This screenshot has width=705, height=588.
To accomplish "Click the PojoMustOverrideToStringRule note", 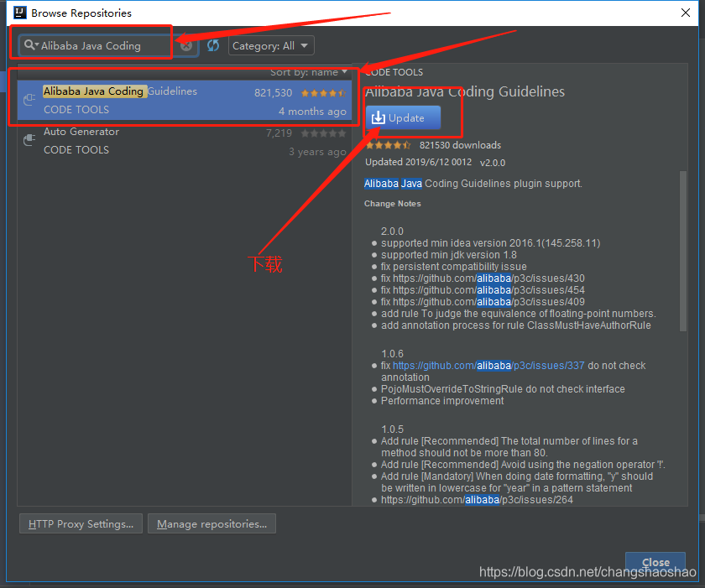I will point(503,389).
